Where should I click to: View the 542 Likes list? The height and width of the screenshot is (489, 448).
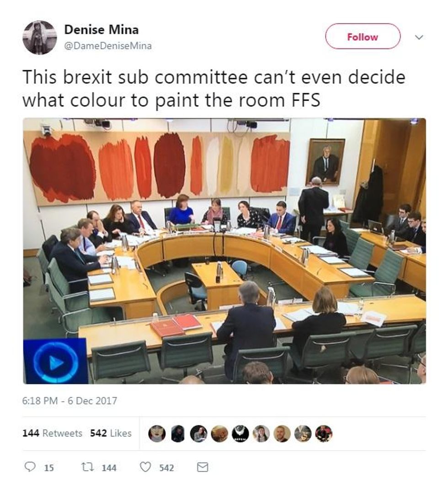(x=111, y=433)
